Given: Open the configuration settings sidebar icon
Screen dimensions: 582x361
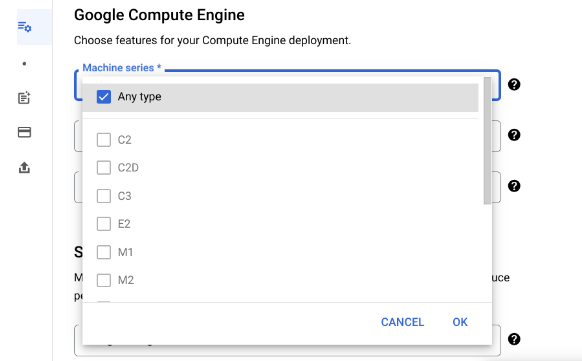Looking at the screenshot, I should (x=24, y=27).
